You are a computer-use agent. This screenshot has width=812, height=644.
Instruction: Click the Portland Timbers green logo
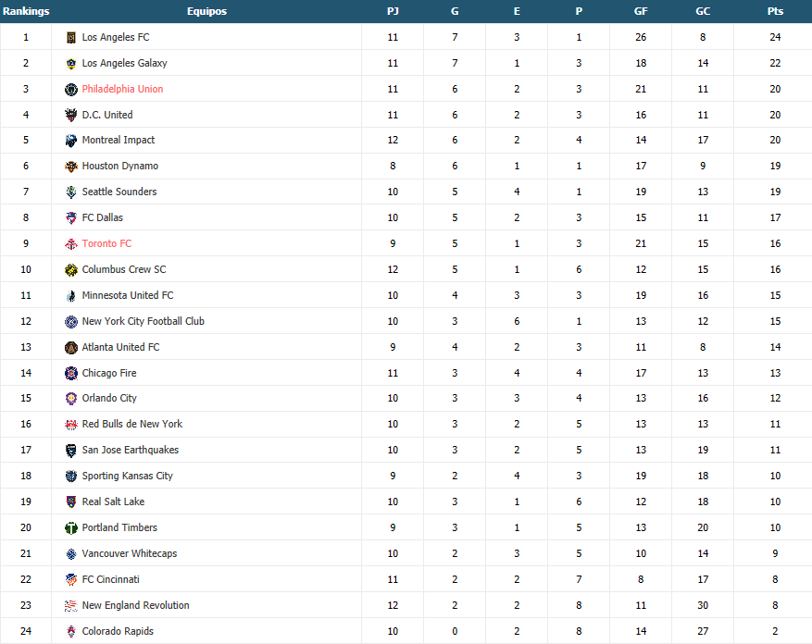(x=71, y=528)
